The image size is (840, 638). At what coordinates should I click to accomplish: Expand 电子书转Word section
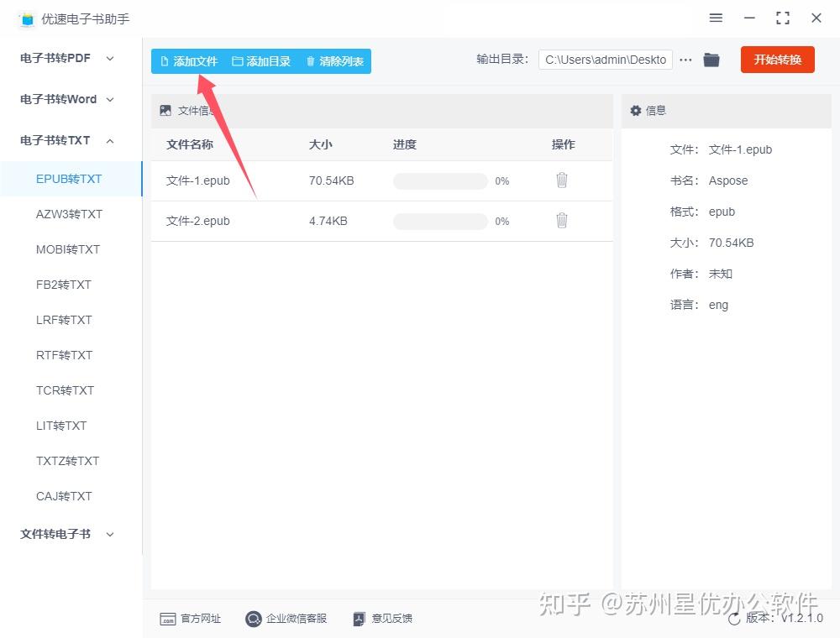click(67, 100)
